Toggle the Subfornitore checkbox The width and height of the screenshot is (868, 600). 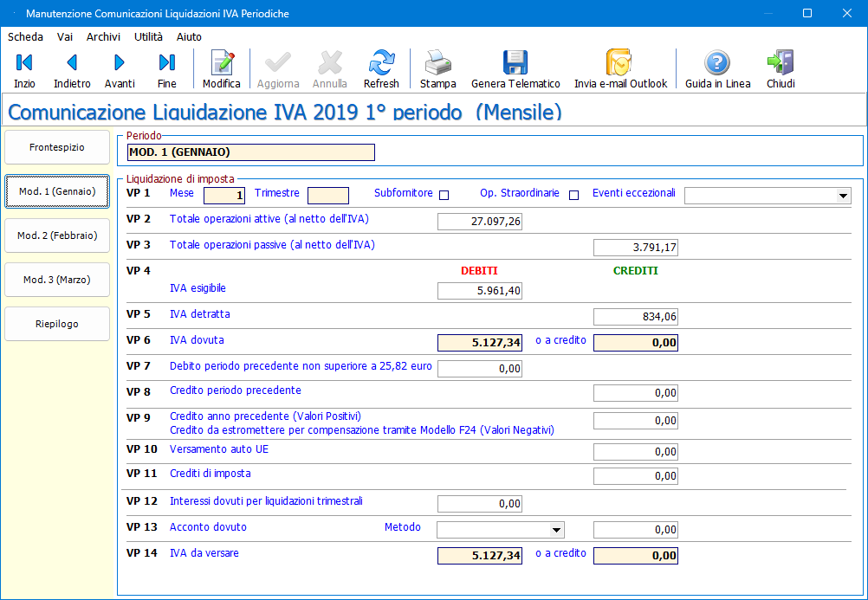click(444, 195)
